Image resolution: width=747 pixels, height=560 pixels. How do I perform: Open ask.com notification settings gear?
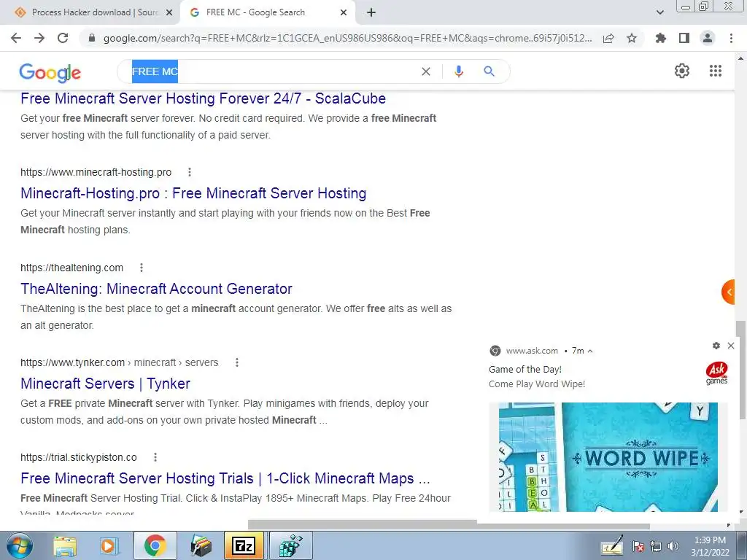tap(716, 346)
